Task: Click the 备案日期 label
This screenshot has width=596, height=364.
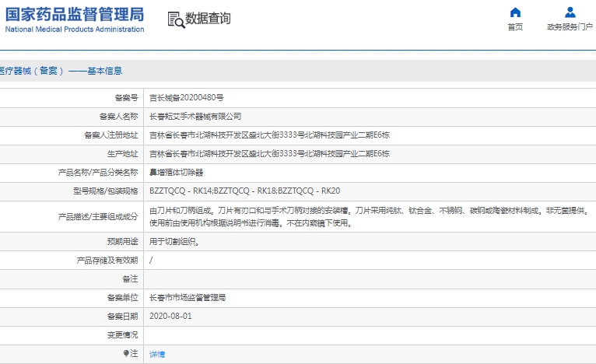Action: point(122,316)
